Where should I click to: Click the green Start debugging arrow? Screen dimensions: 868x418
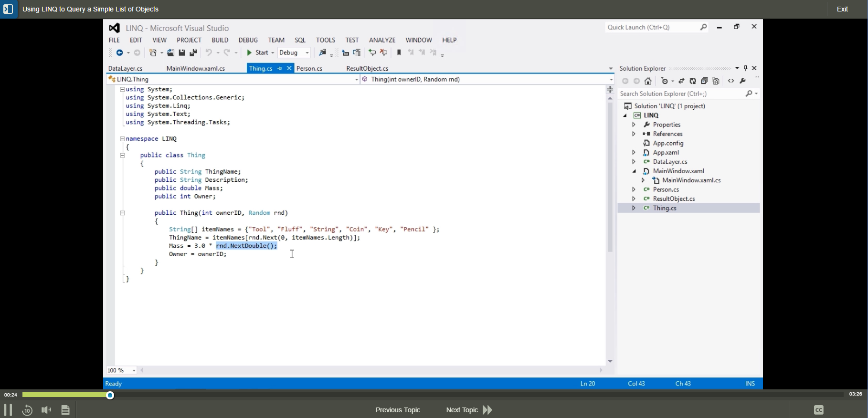click(249, 53)
